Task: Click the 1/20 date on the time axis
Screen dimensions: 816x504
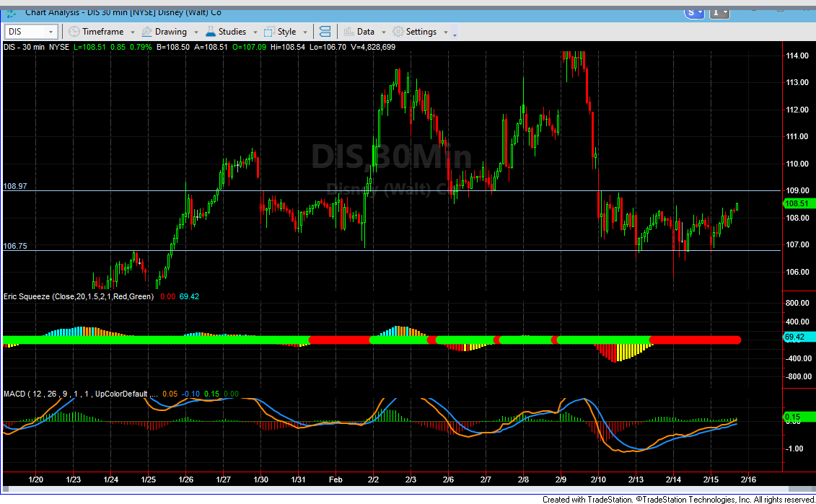Action: click(x=36, y=479)
